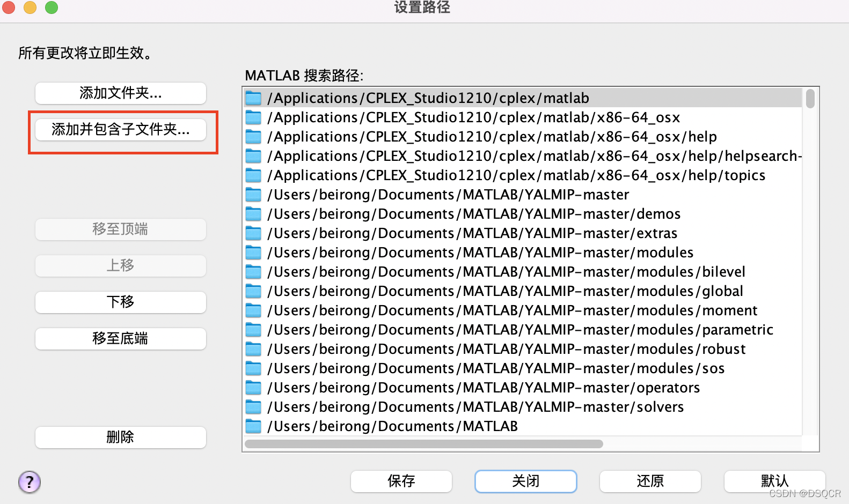849x504 pixels.
Task: Select path ending YALMIP-master/modules
Action: (523, 253)
